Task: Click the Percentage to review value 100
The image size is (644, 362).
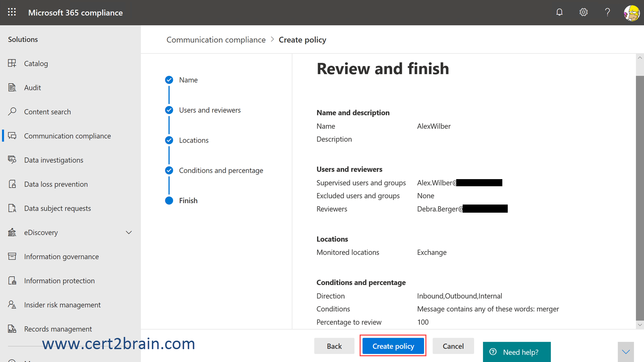Action: (423, 322)
